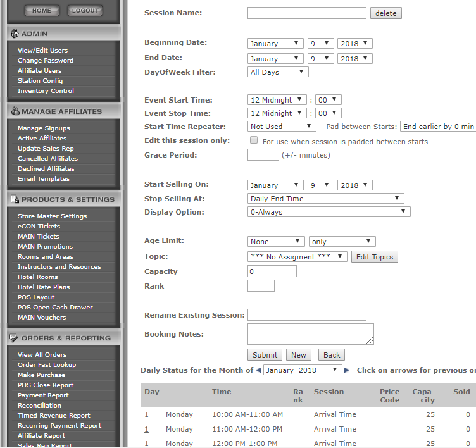Click the Session column header

coord(329,392)
